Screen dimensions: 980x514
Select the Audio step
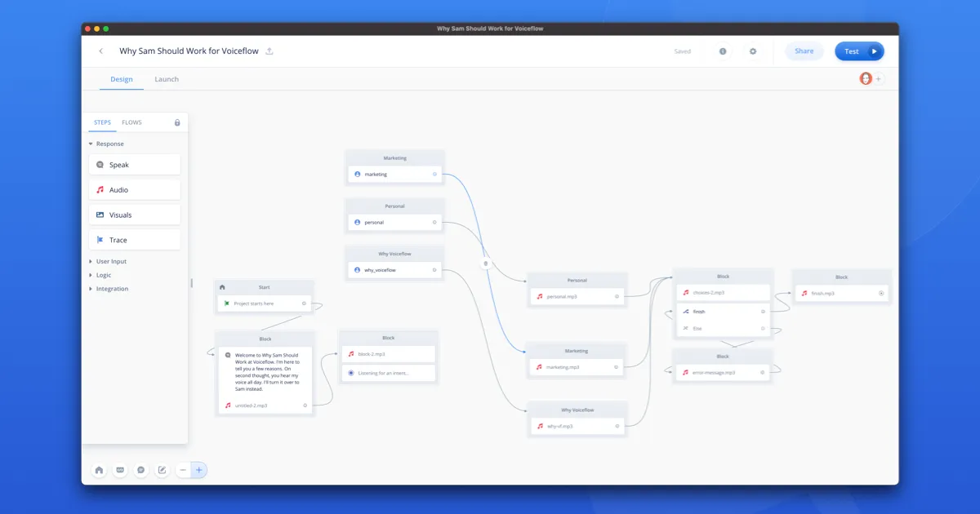click(134, 190)
